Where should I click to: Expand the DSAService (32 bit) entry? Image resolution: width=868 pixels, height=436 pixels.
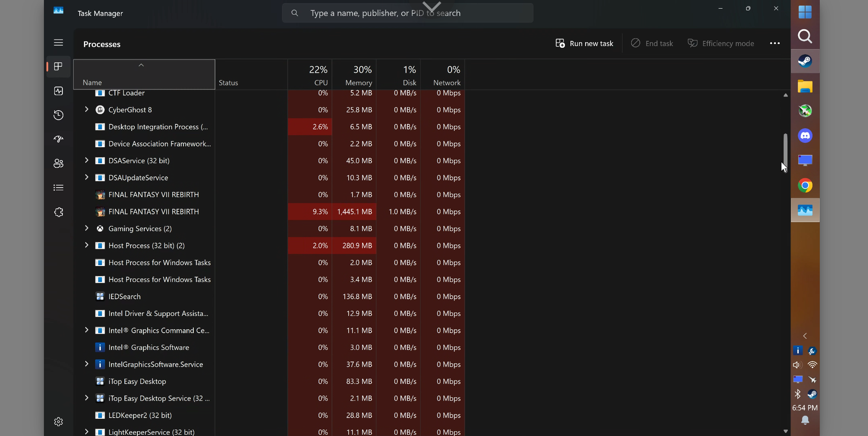click(87, 160)
